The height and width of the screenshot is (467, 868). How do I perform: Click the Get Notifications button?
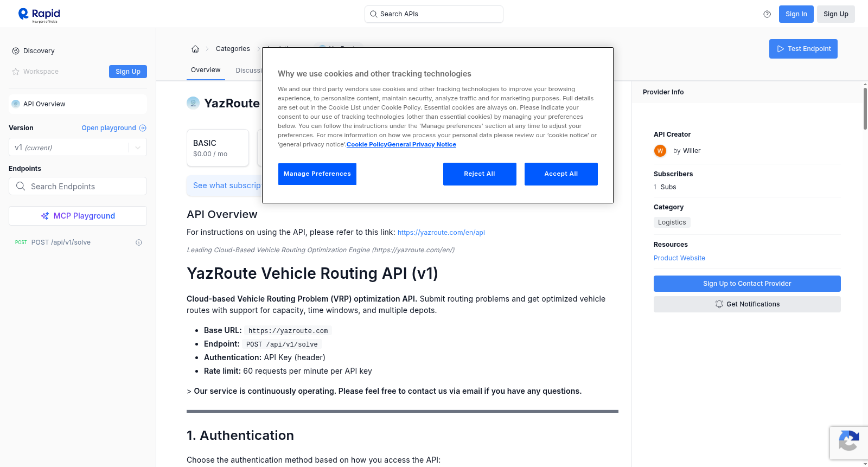[747, 304]
